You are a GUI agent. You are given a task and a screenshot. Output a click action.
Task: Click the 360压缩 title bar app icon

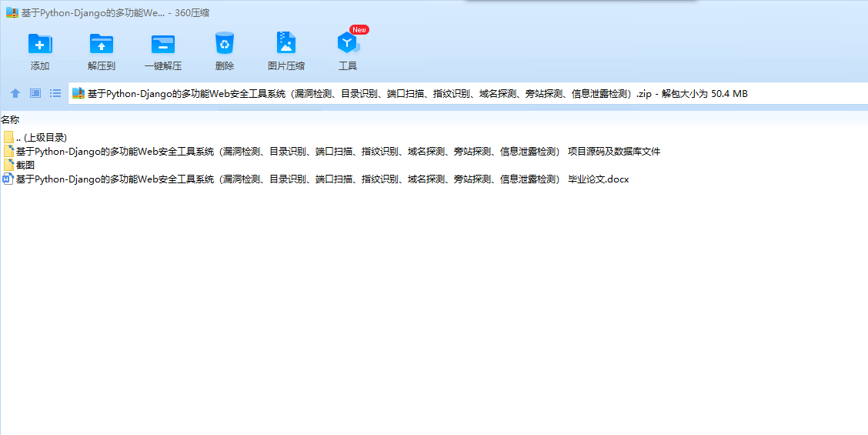point(12,12)
